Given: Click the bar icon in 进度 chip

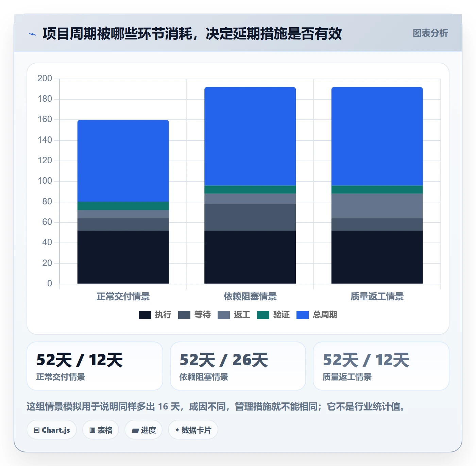Looking at the screenshot, I should tap(135, 431).
